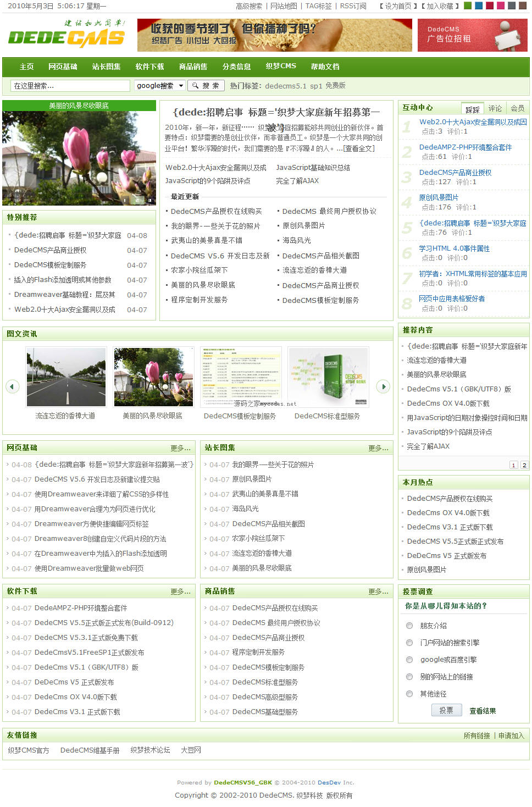Show slide 1 of the flower slideshow
The image size is (532, 807).
coord(125,200)
